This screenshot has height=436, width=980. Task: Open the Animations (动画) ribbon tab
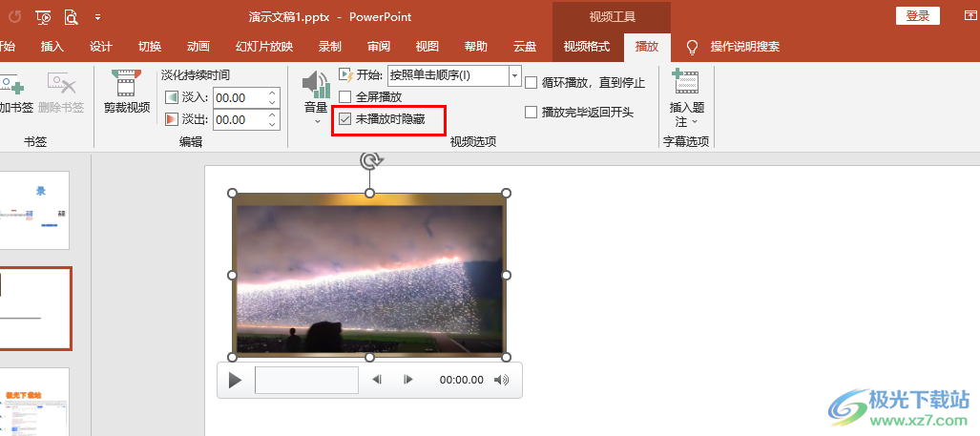(x=198, y=47)
